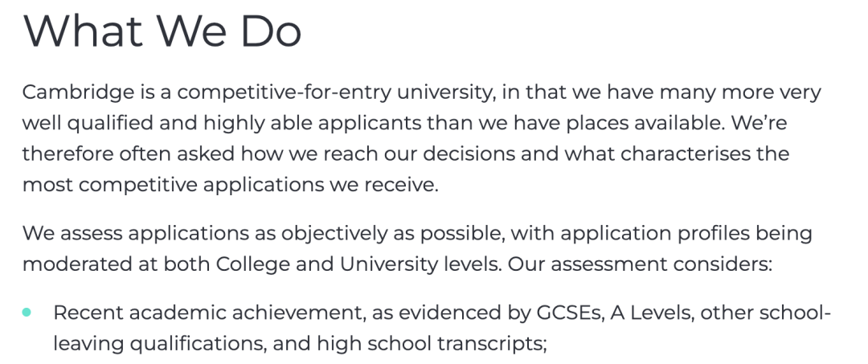Click the words "Our assessment considers:"
The image size is (868, 364).
click(x=639, y=264)
